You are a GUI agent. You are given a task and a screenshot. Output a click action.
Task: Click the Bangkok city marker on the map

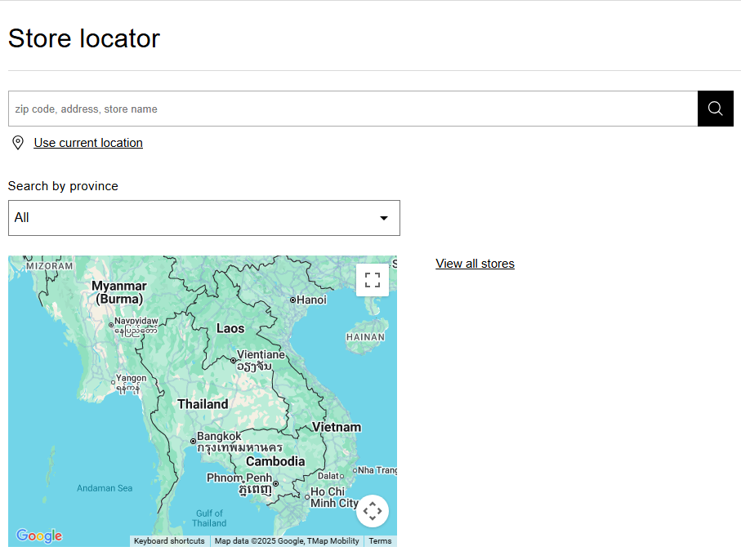click(x=194, y=441)
